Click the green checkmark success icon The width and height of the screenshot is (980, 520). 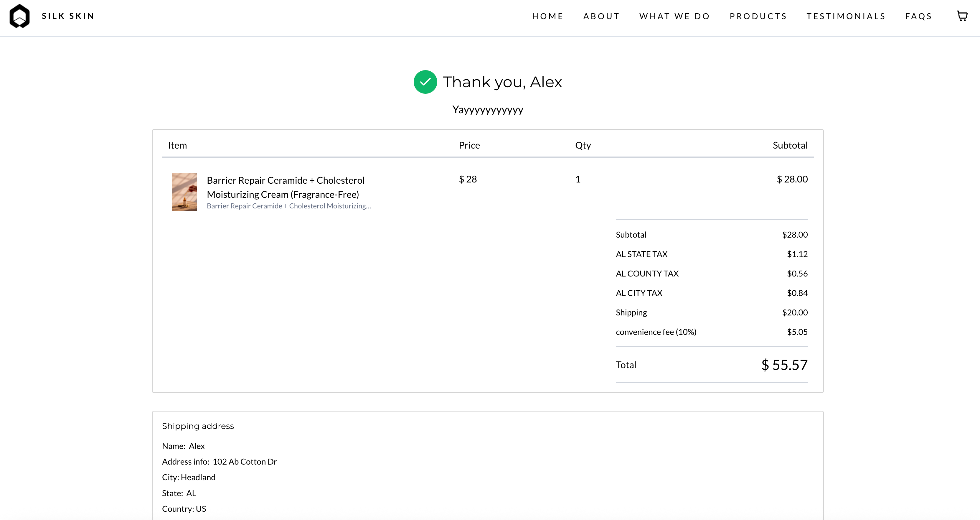pyautogui.click(x=425, y=82)
